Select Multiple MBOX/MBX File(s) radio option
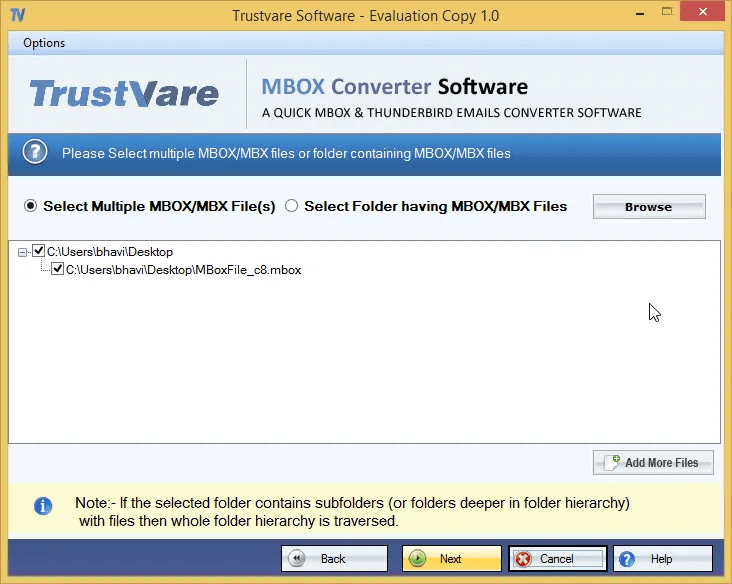 (31, 206)
